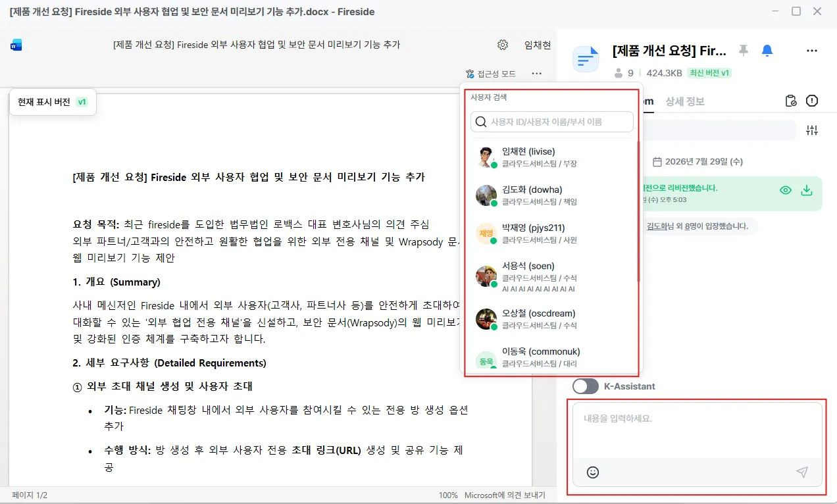Enable 접근성 모드

point(490,74)
